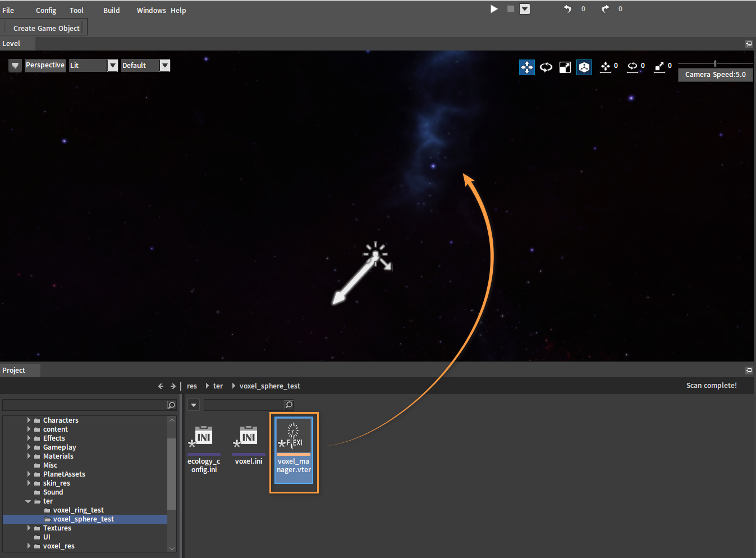Image resolution: width=756 pixels, height=558 pixels.
Task: Select the Rotate gizmo tool
Action: pyautogui.click(x=546, y=67)
